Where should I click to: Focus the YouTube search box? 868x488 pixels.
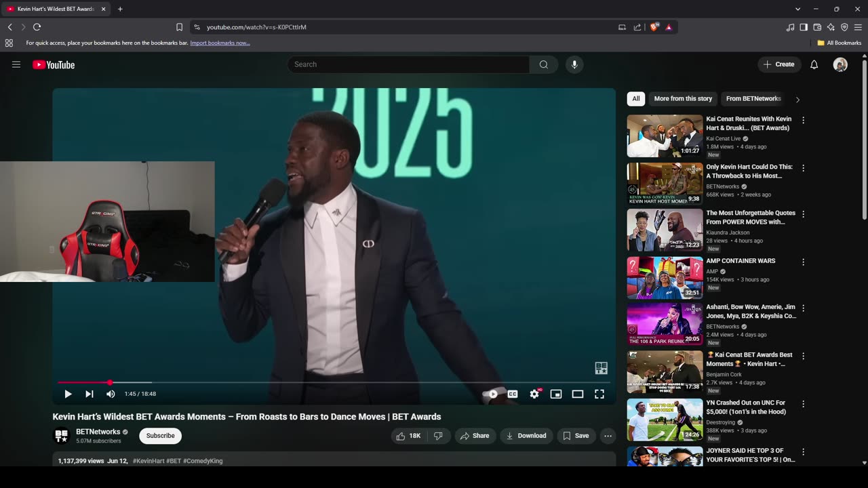408,64
